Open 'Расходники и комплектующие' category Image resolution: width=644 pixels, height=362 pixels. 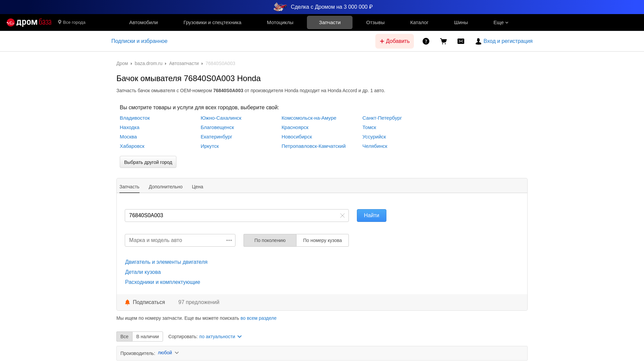pos(163,282)
